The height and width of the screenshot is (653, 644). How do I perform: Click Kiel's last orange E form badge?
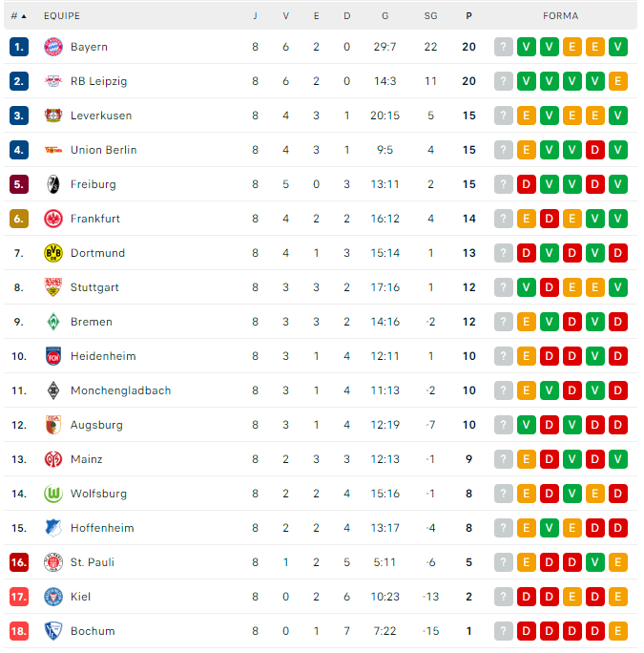(x=618, y=597)
